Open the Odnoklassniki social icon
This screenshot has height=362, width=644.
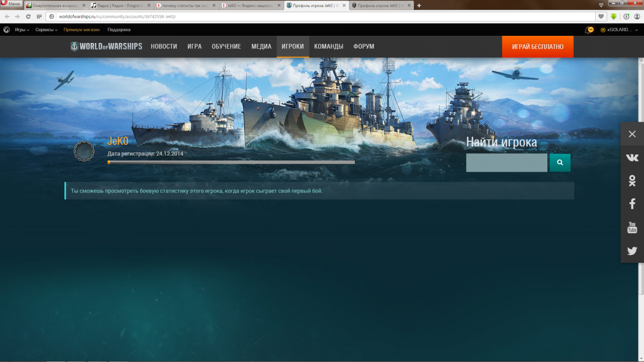(632, 181)
